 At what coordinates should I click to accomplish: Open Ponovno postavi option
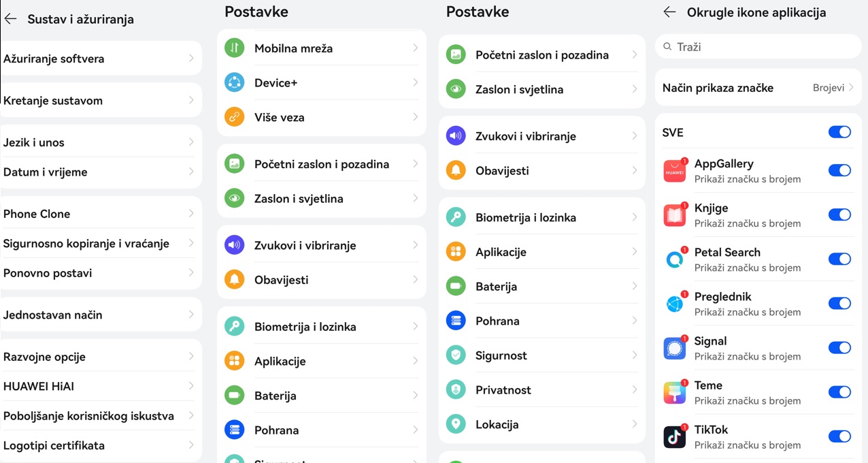[101, 273]
